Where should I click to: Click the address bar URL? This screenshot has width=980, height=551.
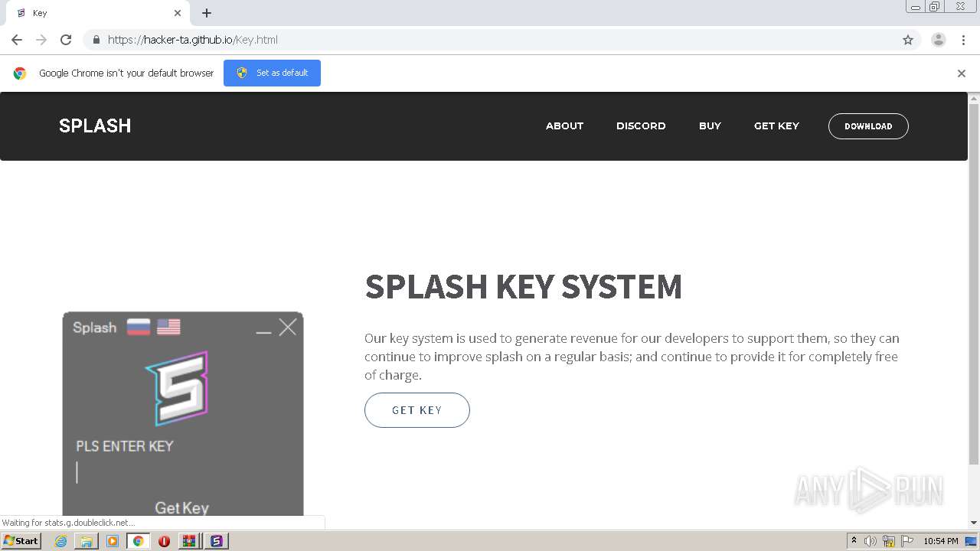pos(193,40)
